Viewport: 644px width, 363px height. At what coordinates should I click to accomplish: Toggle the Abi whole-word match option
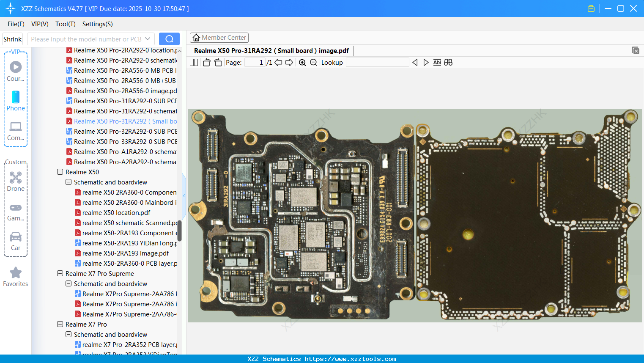(437, 63)
